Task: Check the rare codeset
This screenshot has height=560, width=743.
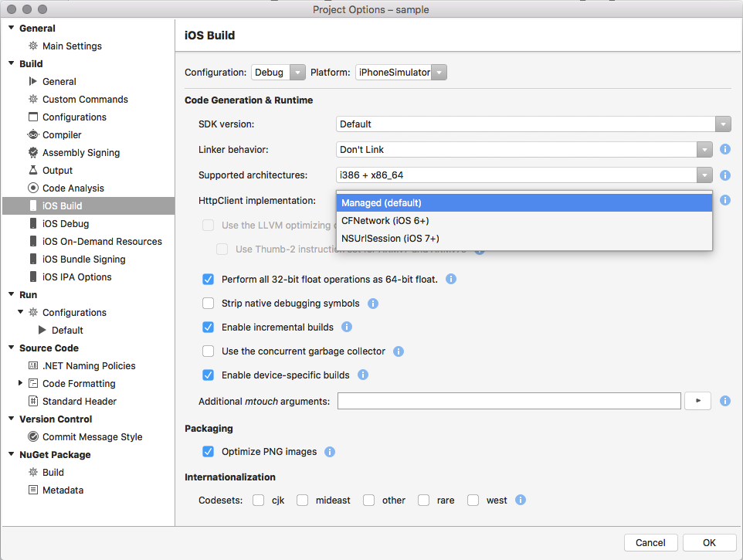Action: pyautogui.click(x=423, y=501)
